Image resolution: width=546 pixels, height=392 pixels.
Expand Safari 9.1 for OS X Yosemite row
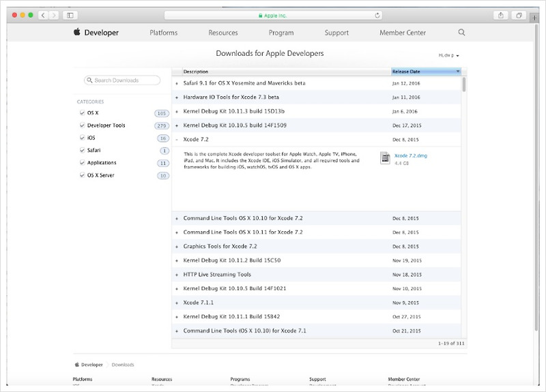(x=177, y=83)
